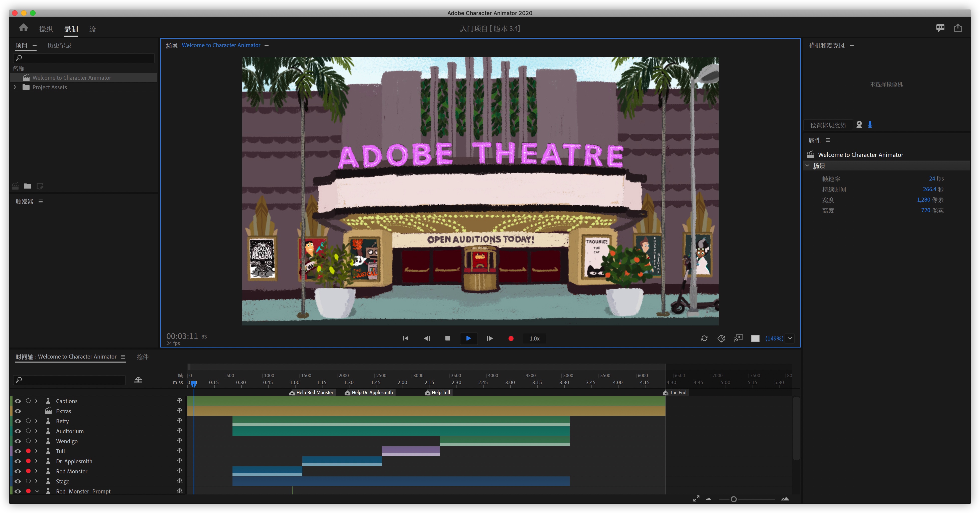Switch to the Rig mode tab
Image resolution: width=980 pixels, height=513 pixels.
pyautogui.click(x=46, y=29)
